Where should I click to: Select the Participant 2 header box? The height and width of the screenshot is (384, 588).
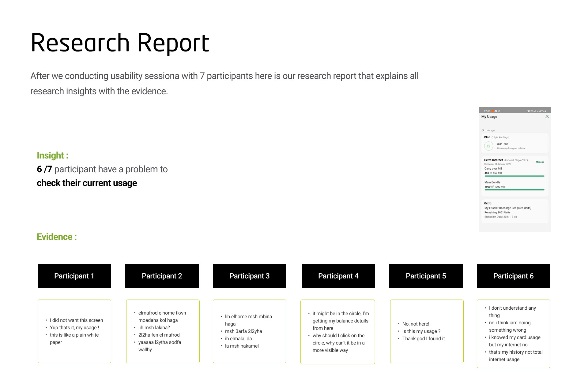pos(162,276)
